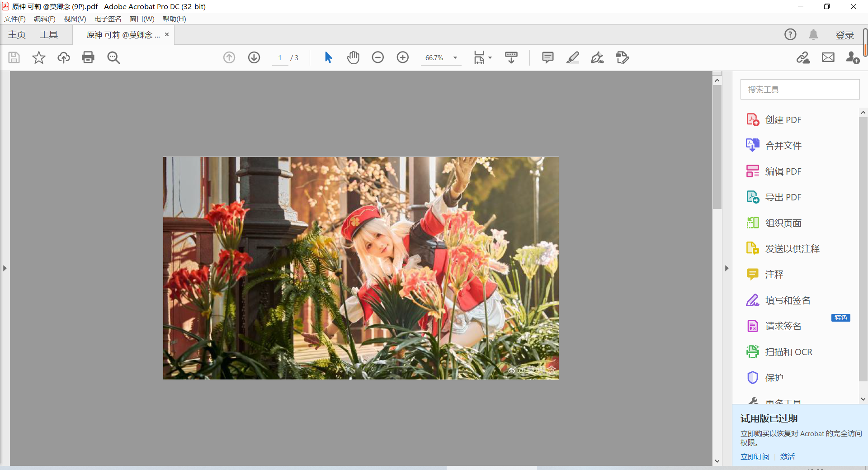Switch to the 主页 tab
This screenshot has height=470, width=868.
(17, 35)
